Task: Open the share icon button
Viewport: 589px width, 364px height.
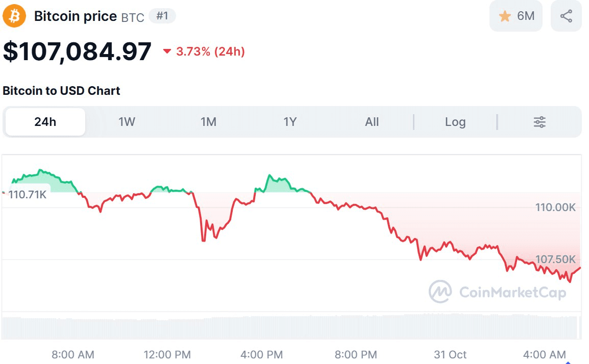Action: tap(566, 16)
